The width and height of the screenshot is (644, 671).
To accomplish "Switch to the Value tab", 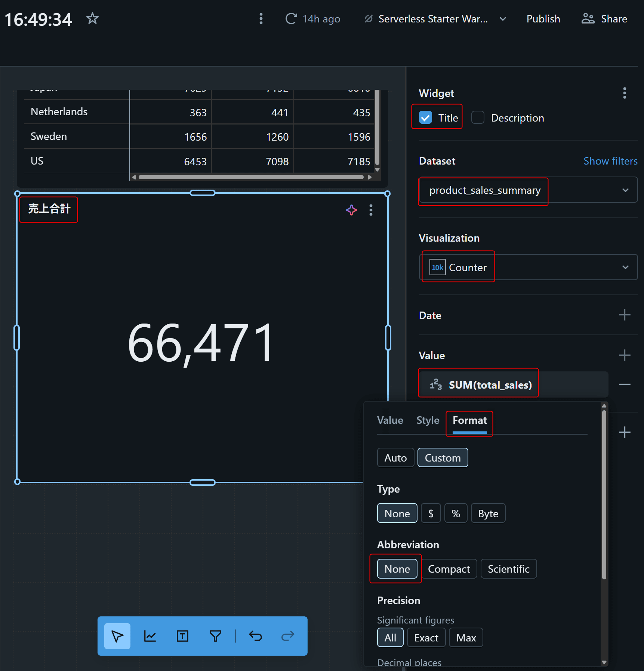I will (x=390, y=420).
